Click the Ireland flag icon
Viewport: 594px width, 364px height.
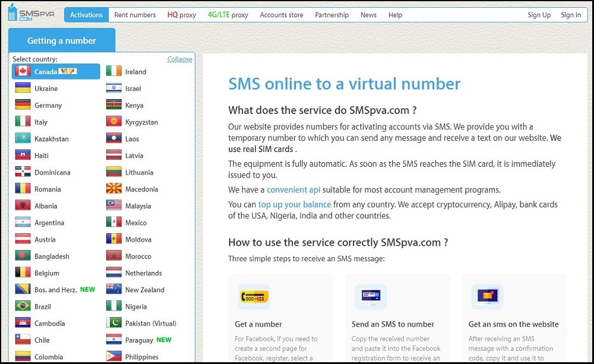point(113,71)
